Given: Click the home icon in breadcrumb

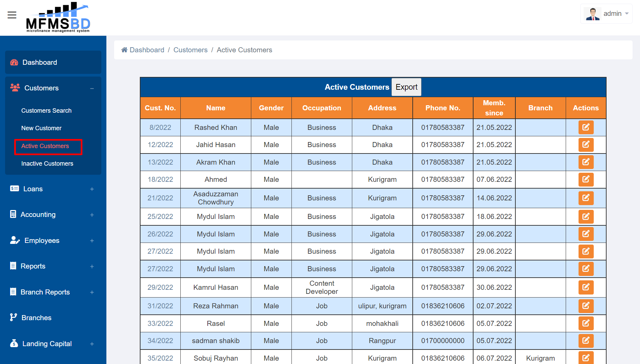Looking at the screenshot, I should point(124,50).
